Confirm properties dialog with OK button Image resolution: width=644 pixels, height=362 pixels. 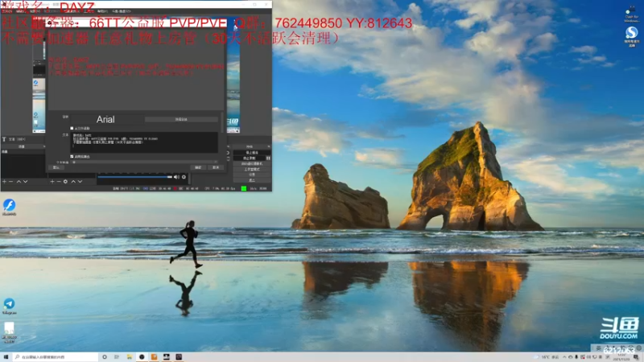(x=198, y=167)
